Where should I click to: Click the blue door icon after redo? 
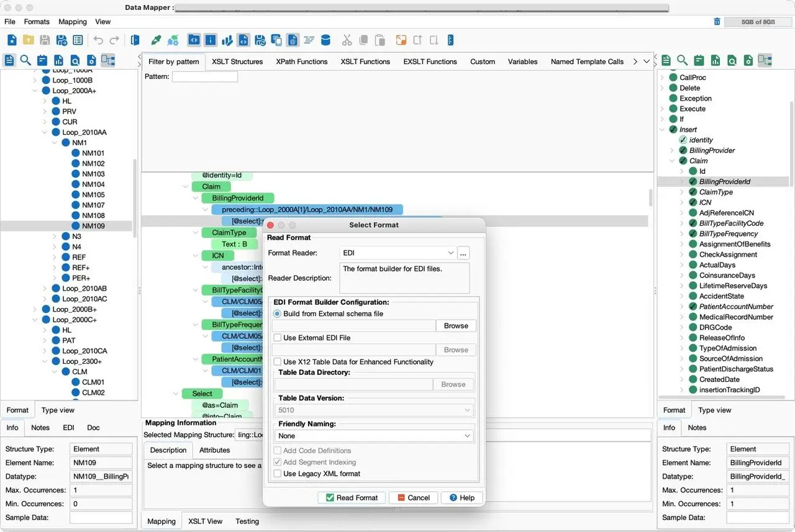135,40
